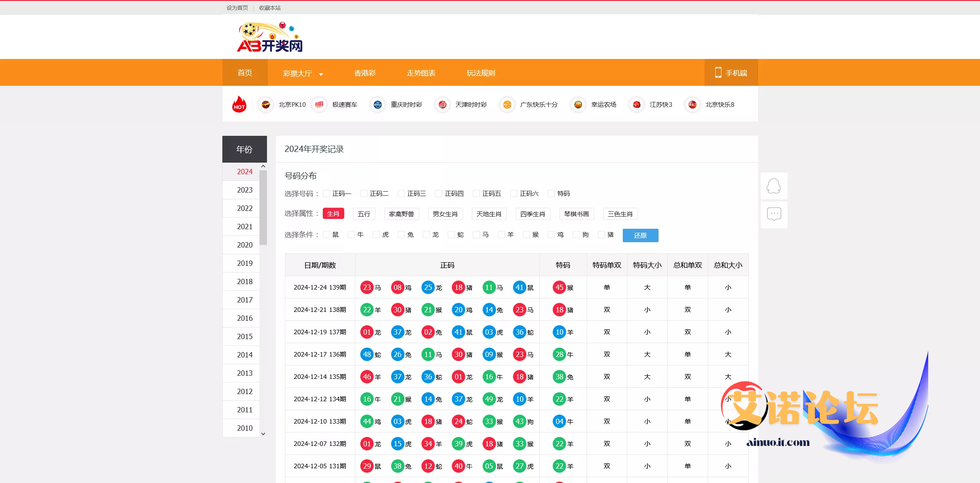Open the 北京PK10 lottery icon

pos(266,105)
